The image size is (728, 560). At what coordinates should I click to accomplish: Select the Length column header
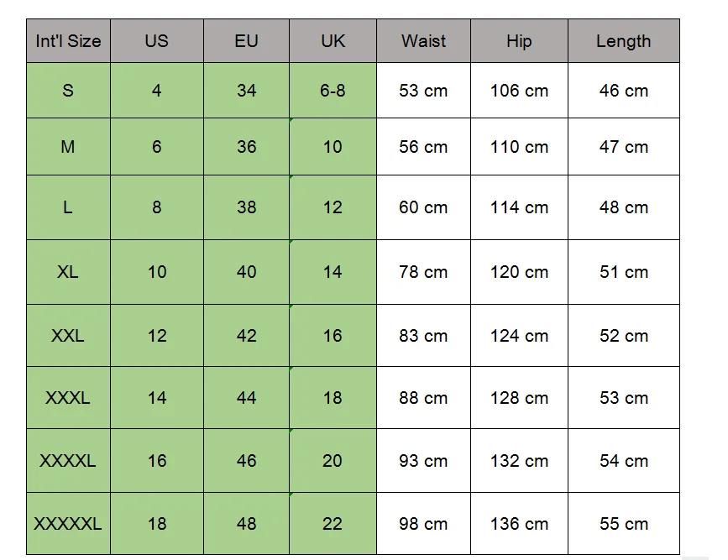click(x=624, y=41)
